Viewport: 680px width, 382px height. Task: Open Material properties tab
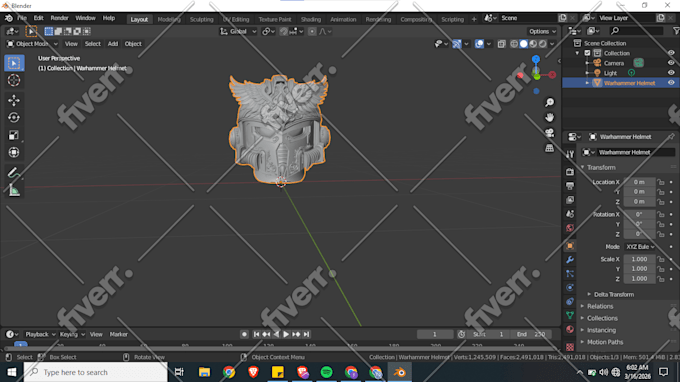pos(570,329)
